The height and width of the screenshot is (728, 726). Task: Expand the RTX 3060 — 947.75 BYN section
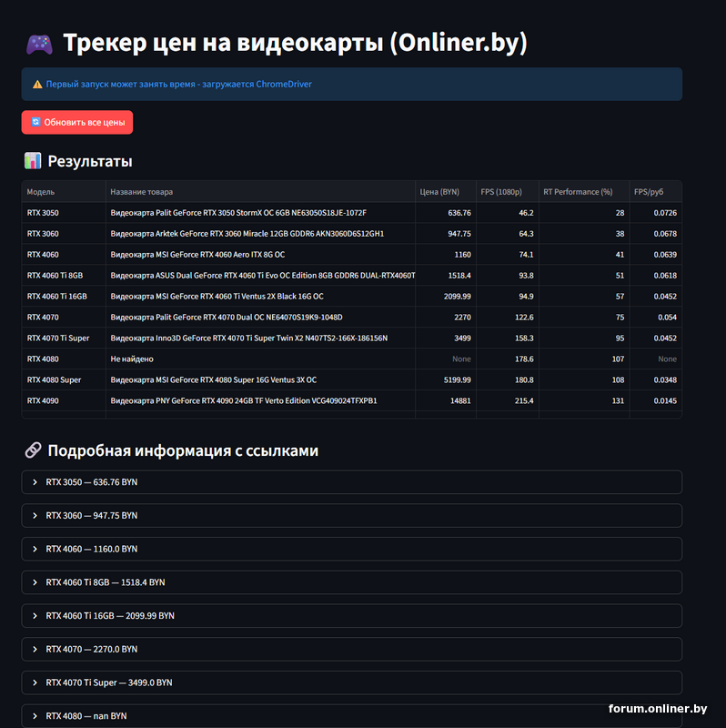pyautogui.click(x=352, y=515)
